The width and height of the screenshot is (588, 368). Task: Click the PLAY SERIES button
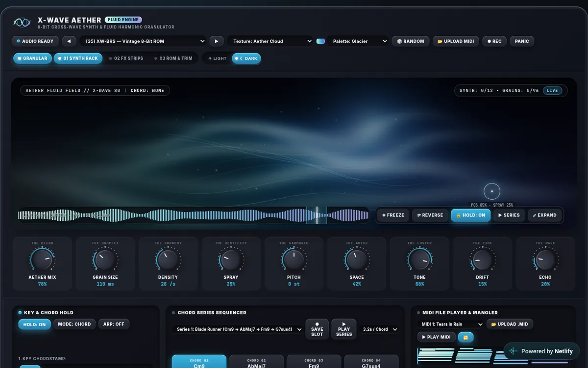coord(344,329)
